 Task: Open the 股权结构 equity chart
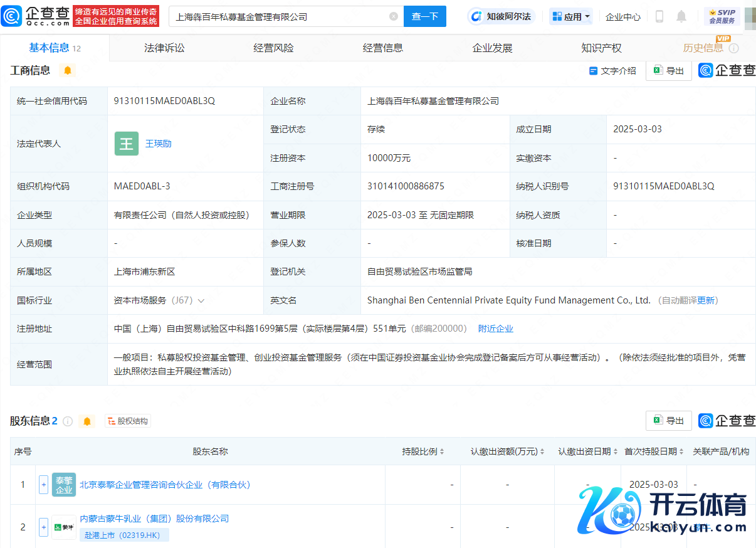128,421
